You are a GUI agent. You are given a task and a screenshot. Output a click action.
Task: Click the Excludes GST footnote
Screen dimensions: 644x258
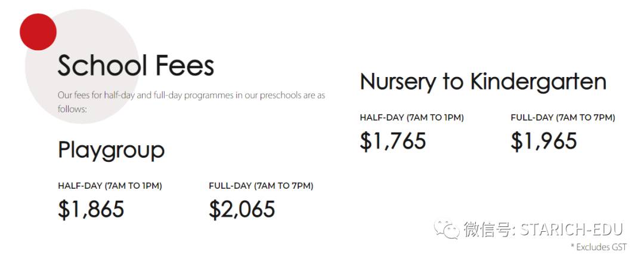[601, 247]
